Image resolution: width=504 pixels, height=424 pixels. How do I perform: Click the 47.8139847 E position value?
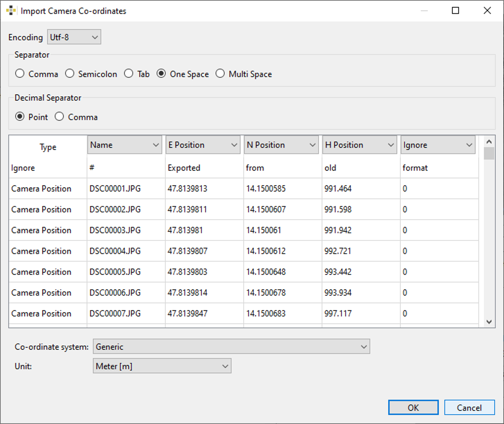[204, 314]
